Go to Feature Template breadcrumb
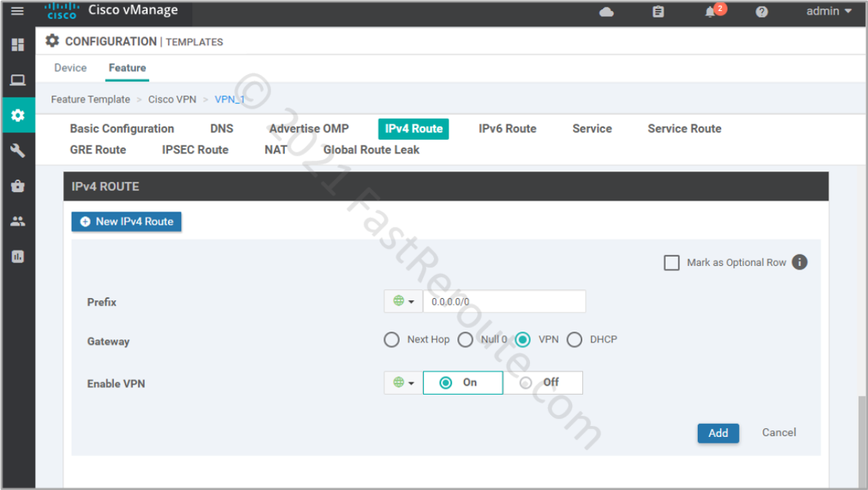 [x=90, y=99]
